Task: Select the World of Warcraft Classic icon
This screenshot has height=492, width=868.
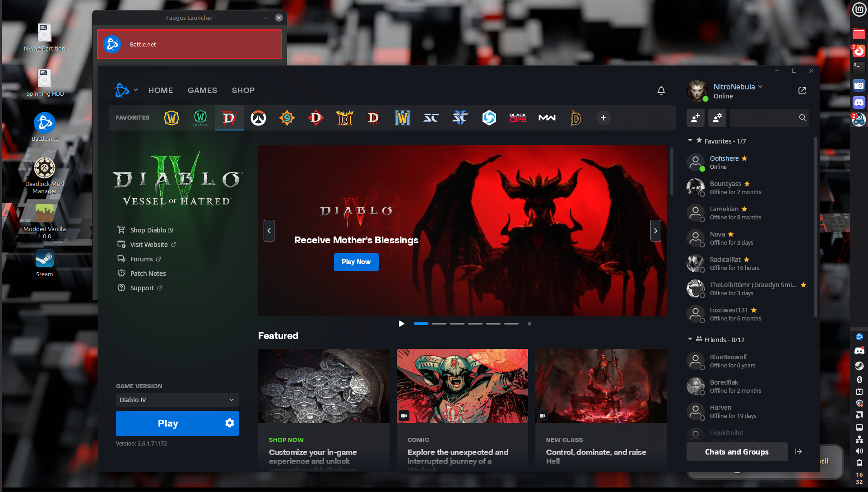Action: (x=200, y=118)
